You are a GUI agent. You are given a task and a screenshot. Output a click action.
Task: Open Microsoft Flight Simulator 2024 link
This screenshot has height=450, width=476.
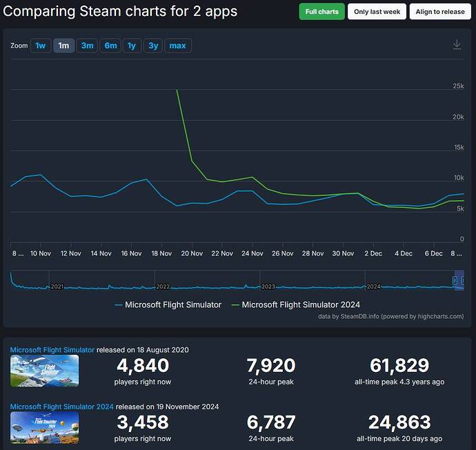(62, 407)
